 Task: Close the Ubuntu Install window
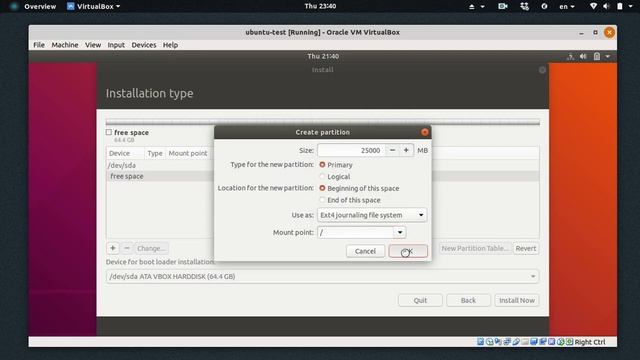[x=542, y=70]
